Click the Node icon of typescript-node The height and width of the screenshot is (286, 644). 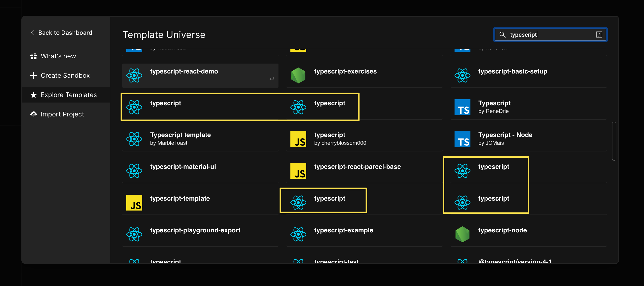point(462,234)
